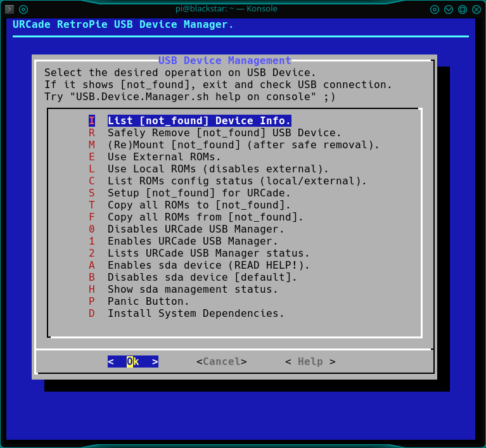
Task: Select Safely Remove USB Device option
Action: pyautogui.click(x=224, y=133)
